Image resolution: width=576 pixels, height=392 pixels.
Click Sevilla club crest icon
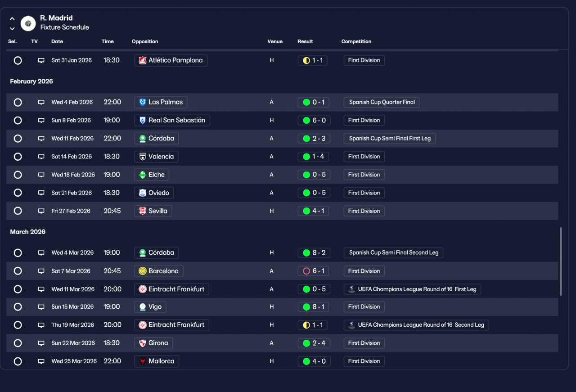(x=143, y=211)
